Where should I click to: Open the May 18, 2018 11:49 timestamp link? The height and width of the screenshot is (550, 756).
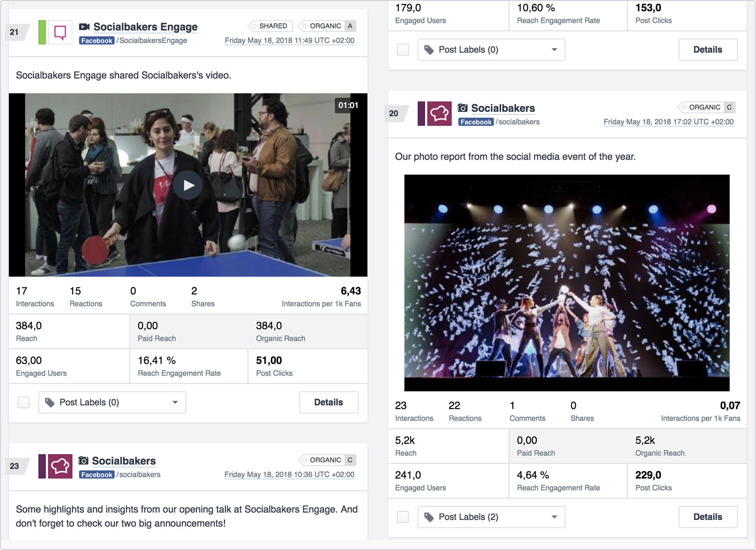click(x=289, y=40)
